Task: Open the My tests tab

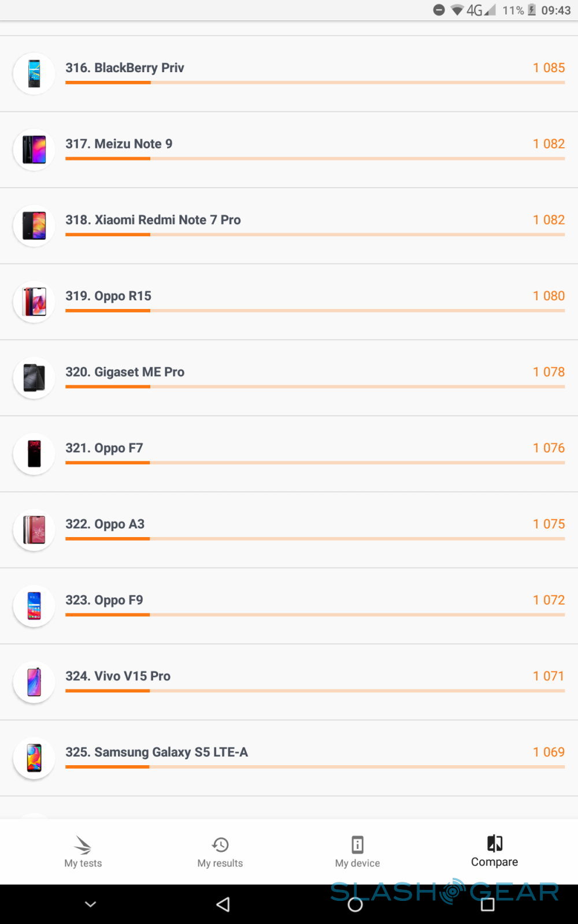Action: [83, 852]
